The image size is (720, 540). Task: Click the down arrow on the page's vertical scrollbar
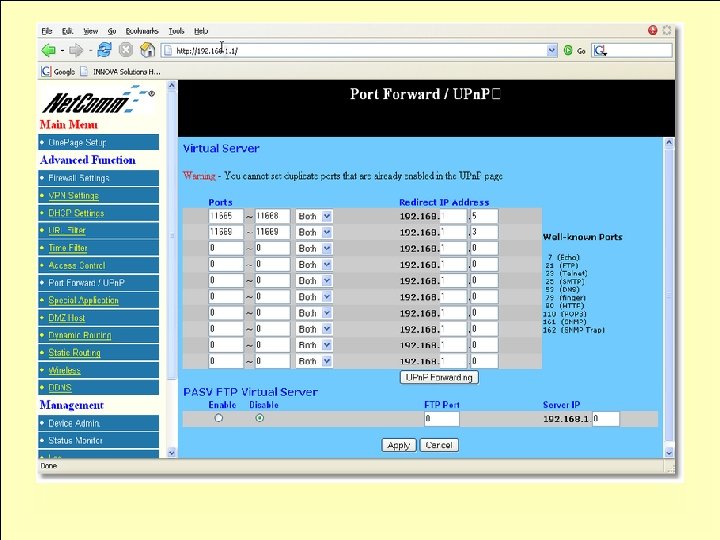click(669, 452)
